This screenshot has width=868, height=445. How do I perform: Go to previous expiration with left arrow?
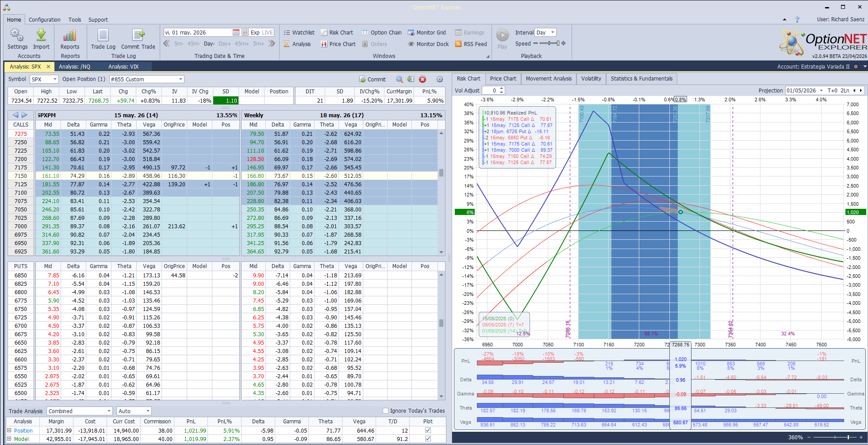coord(15,115)
